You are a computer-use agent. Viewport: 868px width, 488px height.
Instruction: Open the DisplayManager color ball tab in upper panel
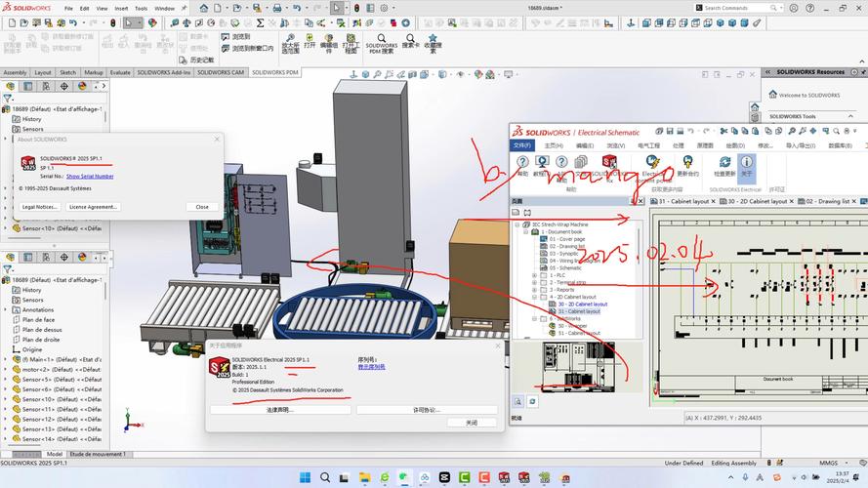82,86
